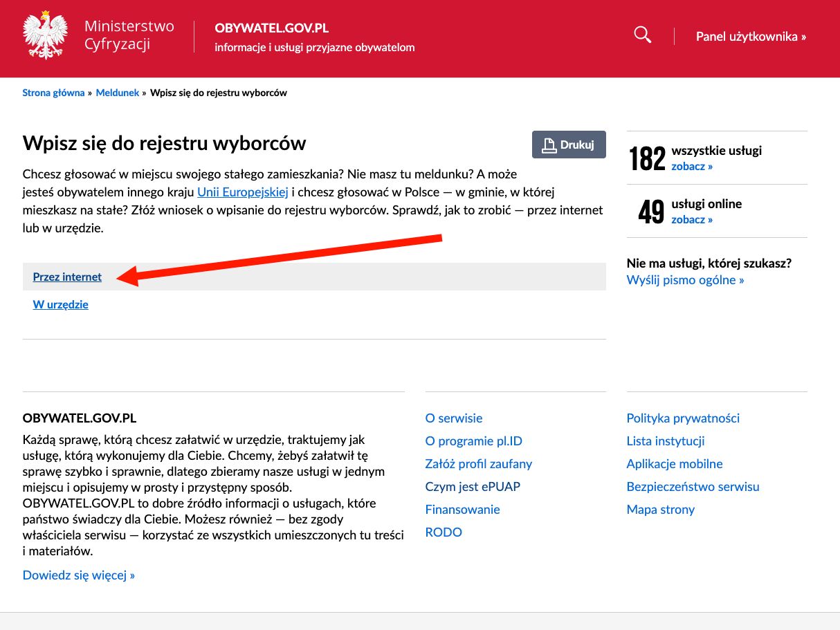
Task: Open O programie pl.ID link
Action: point(474,441)
